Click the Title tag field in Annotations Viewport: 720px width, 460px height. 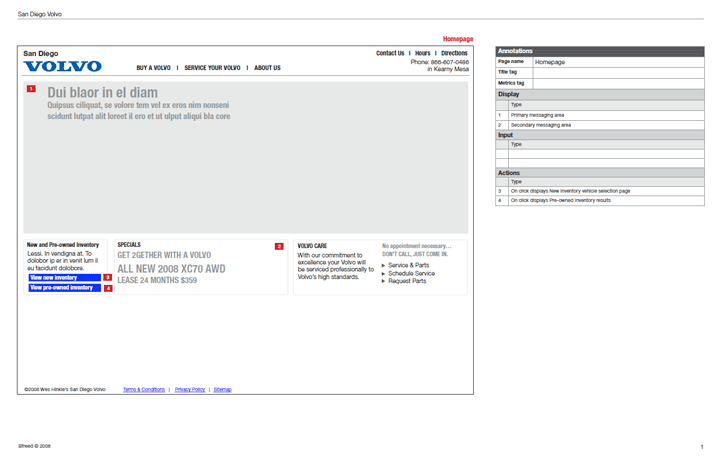(x=618, y=72)
